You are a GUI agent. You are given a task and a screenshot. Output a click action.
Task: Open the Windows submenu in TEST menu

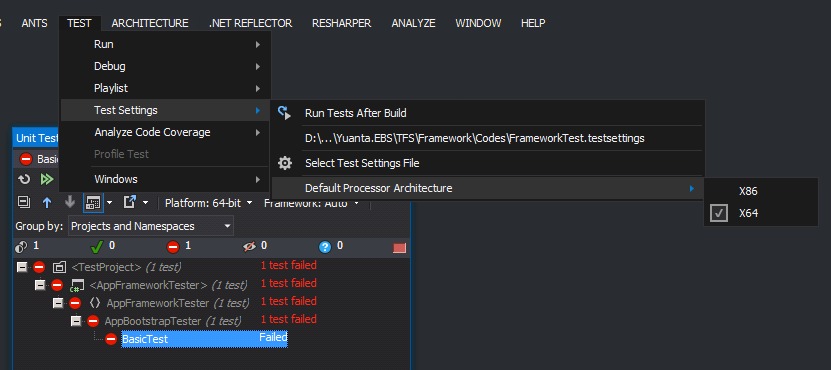point(165,179)
